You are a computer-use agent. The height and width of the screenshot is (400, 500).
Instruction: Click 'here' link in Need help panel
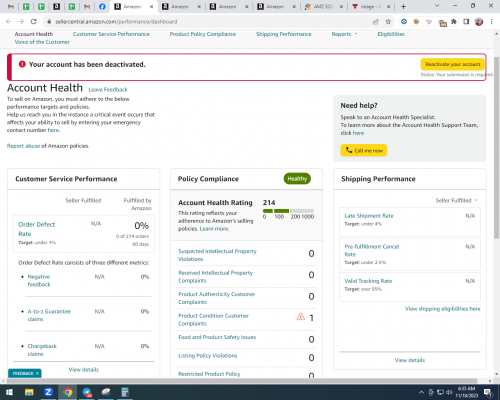(x=358, y=133)
